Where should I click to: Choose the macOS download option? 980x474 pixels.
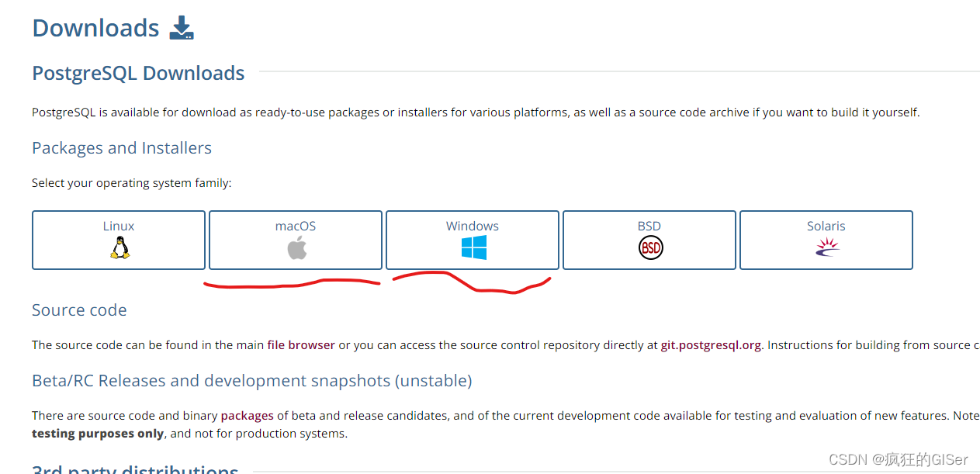(296, 240)
